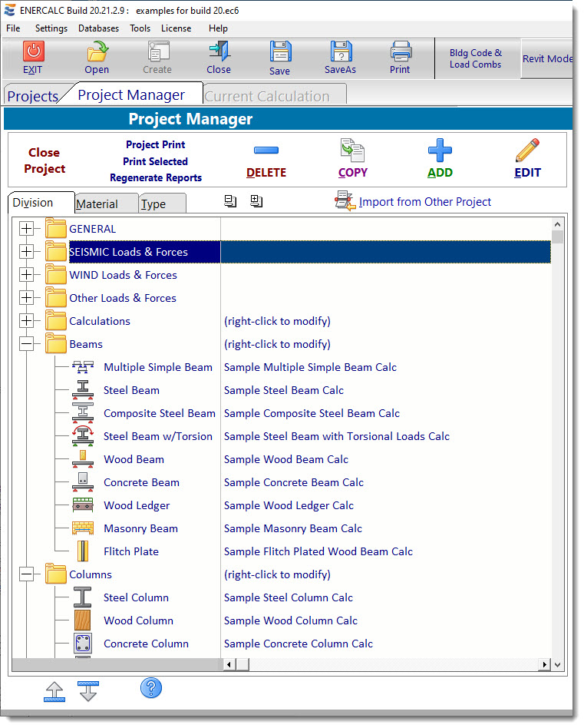The height and width of the screenshot is (728, 584).
Task: Expand the WIND Loads & Forces folder
Action: pos(27,275)
